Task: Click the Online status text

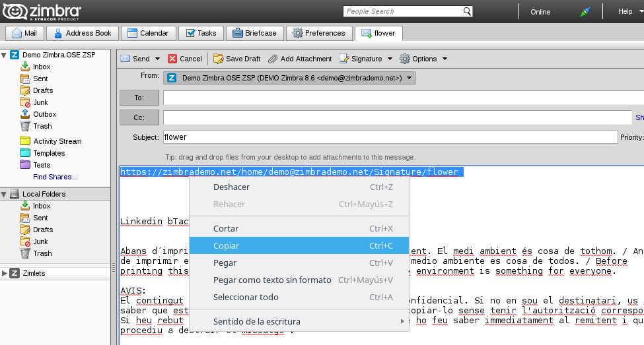Action: tap(540, 12)
